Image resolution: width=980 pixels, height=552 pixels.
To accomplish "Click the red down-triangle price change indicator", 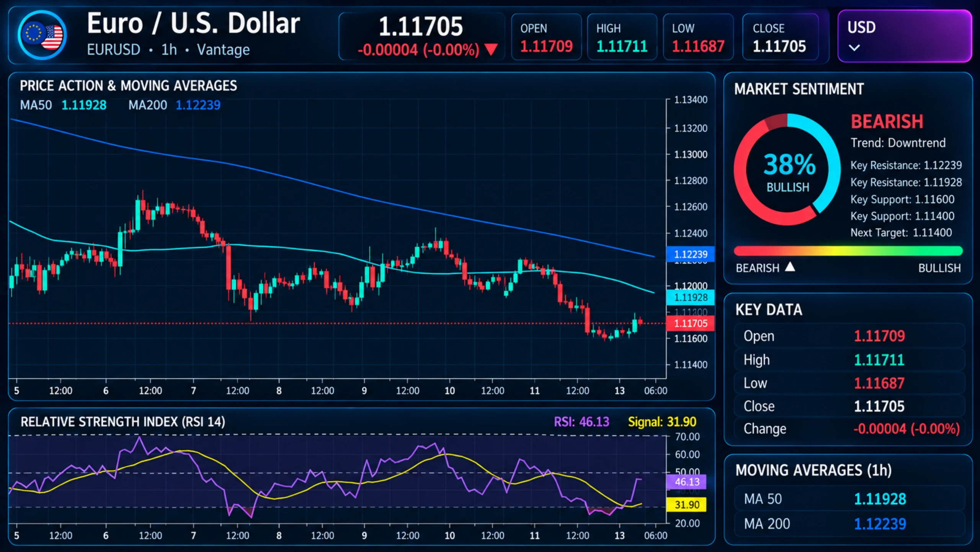I will click(491, 49).
